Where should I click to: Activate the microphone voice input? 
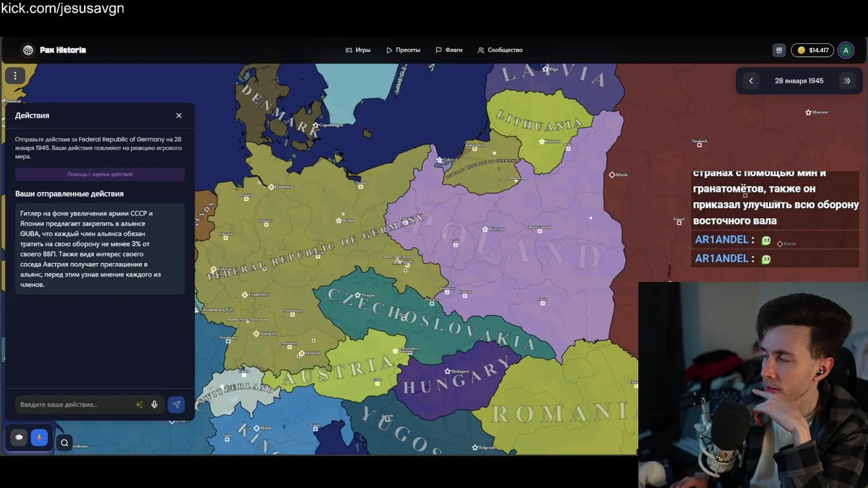point(155,405)
